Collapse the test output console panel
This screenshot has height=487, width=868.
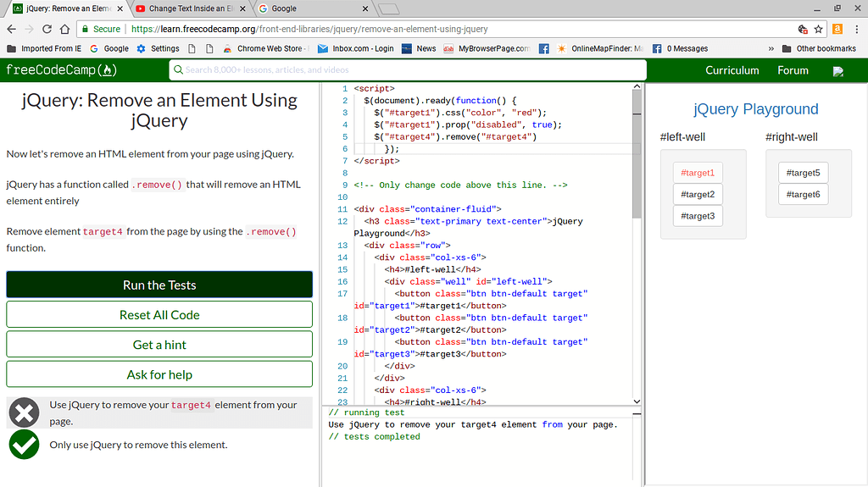[x=637, y=413]
